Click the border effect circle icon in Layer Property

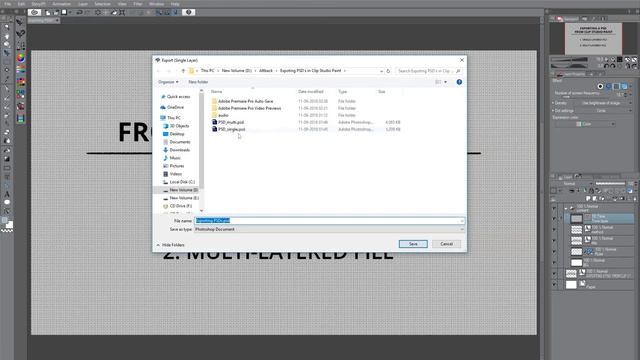(x=600, y=87)
